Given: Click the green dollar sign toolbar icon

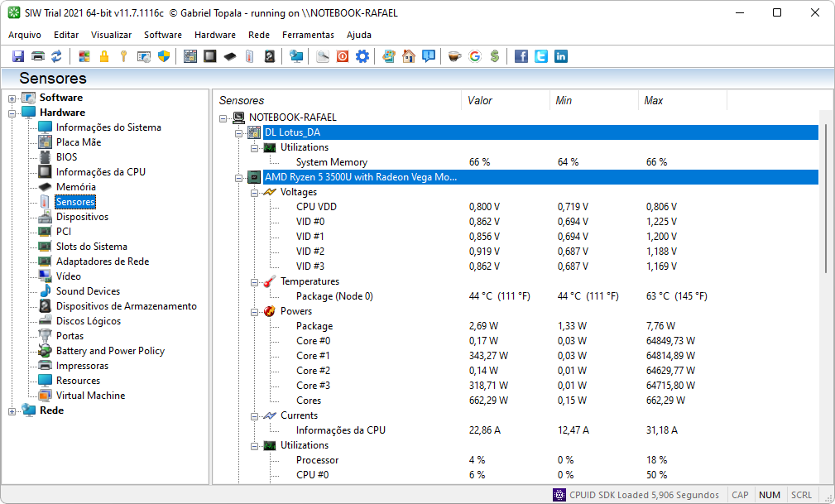Looking at the screenshot, I should pyautogui.click(x=494, y=56).
